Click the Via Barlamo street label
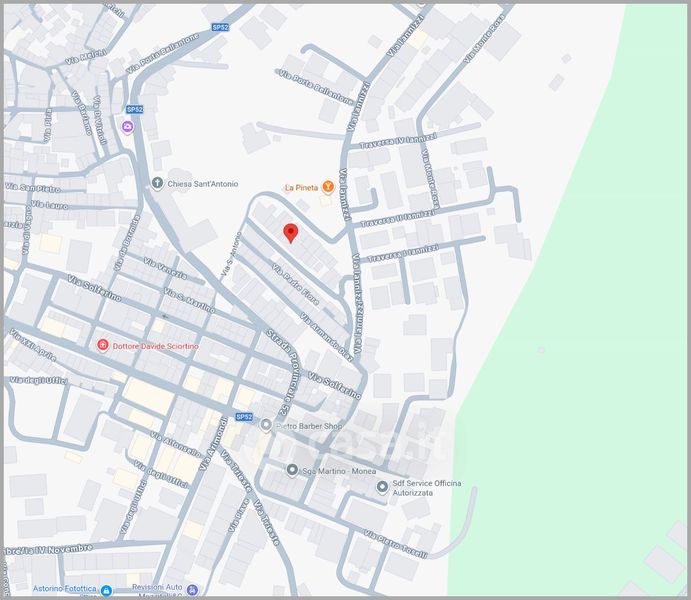Image resolution: width=691 pixels, height=600 pixels. 82,113
